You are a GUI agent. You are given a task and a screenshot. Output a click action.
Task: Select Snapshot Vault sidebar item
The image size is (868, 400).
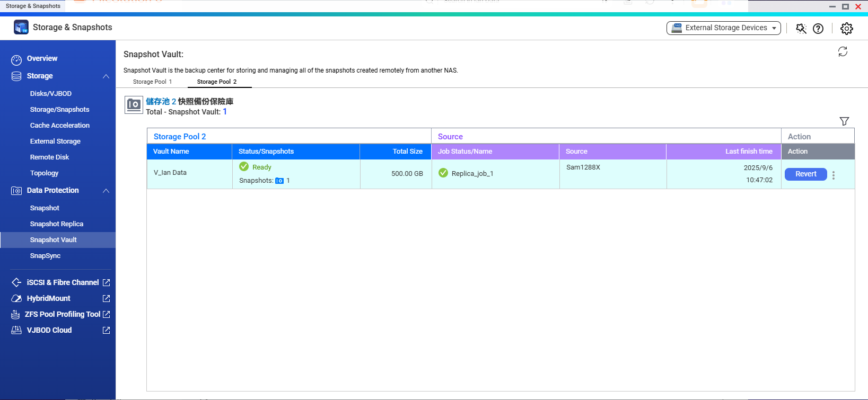coord(58,239)
